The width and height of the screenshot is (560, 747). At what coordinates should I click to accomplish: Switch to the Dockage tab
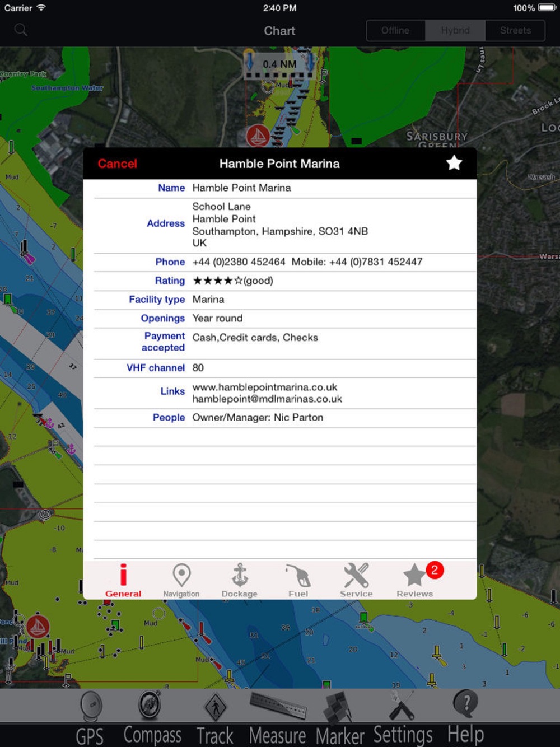240,581
